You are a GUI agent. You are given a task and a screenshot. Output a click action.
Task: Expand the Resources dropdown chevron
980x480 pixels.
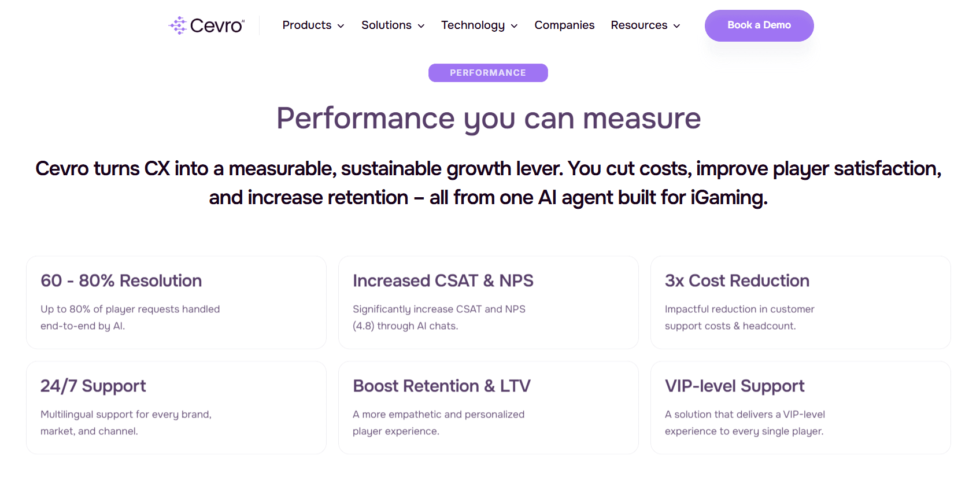(x=676, y=26)
